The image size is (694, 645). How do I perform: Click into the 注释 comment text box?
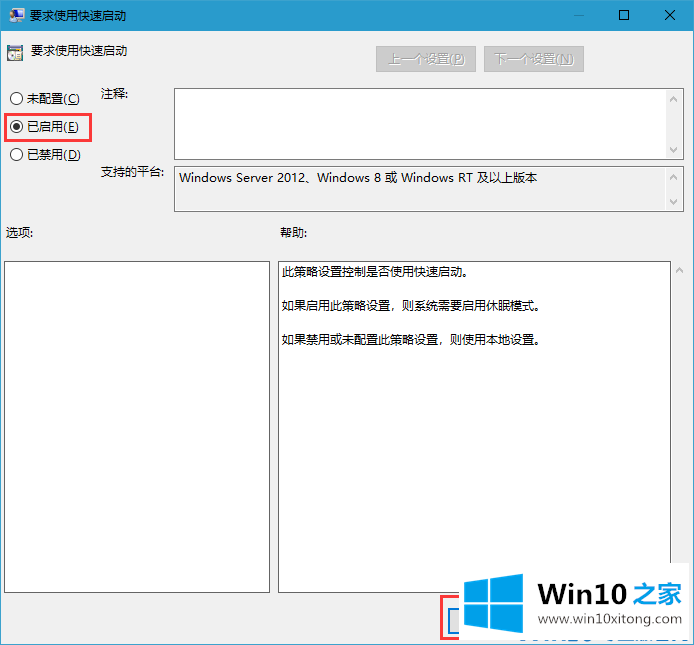tap(420, 124)
